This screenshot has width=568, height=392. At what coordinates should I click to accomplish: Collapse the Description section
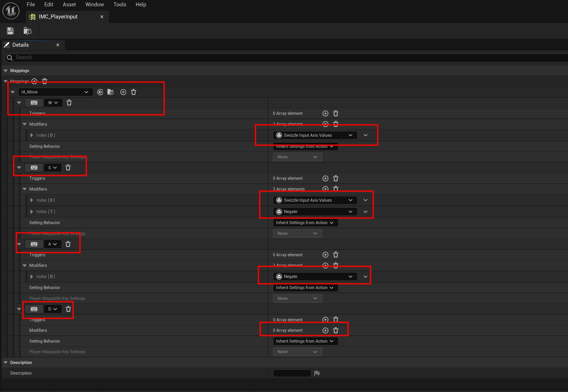(6, 362)
